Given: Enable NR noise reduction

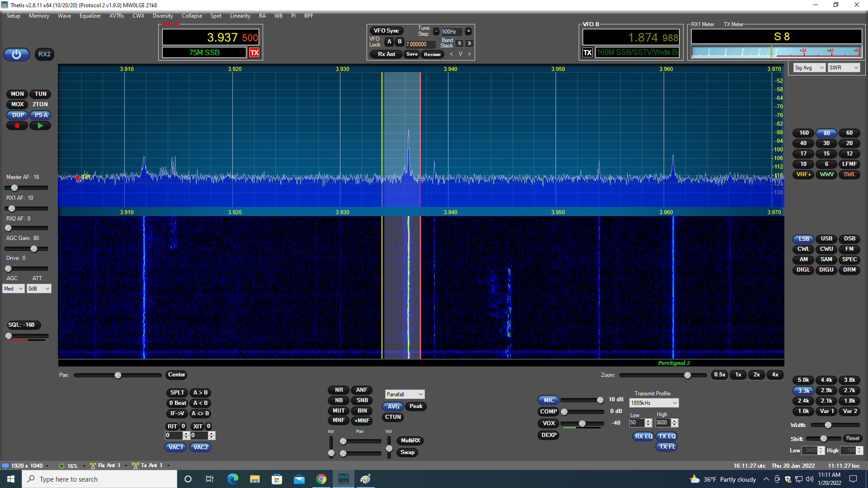Looking at the screenshot, I should pyautogui.click(x=339, y=390).
